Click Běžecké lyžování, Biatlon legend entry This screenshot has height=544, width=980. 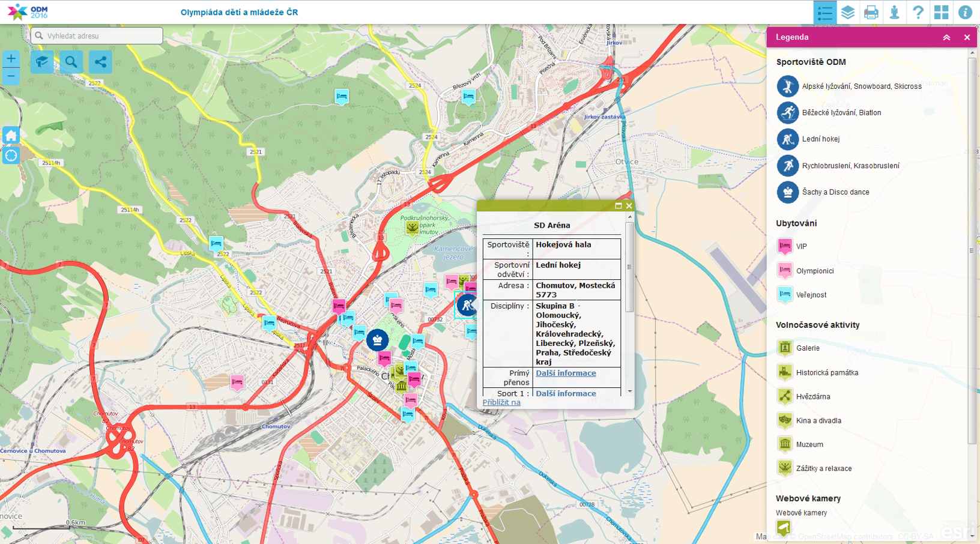829,113
